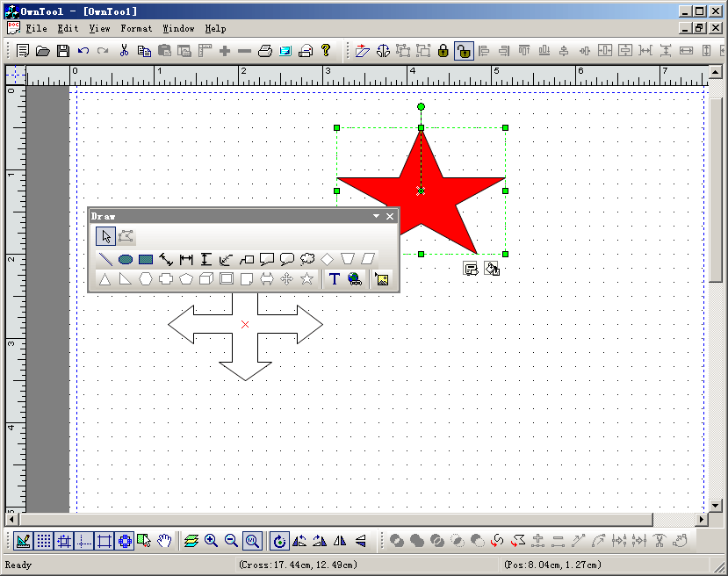
Task: Toggle the page margin frame button
Action: click(x=105, y=541)
